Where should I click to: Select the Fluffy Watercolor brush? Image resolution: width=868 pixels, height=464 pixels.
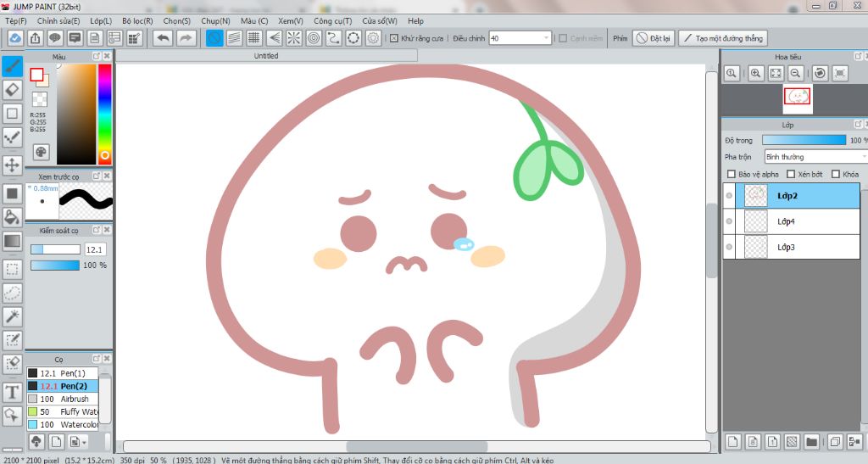pos(63,411)
